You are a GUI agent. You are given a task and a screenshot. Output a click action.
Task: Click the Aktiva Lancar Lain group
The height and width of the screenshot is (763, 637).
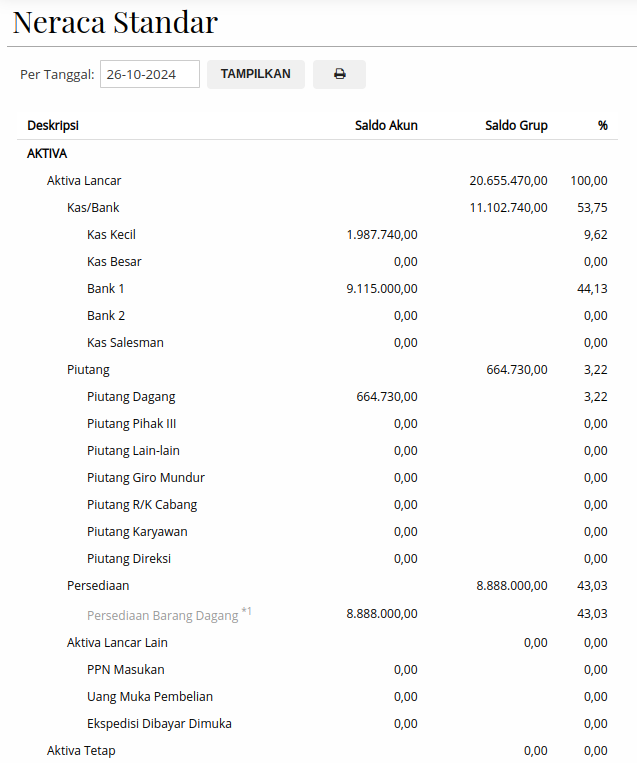click(x=117, y=643)
